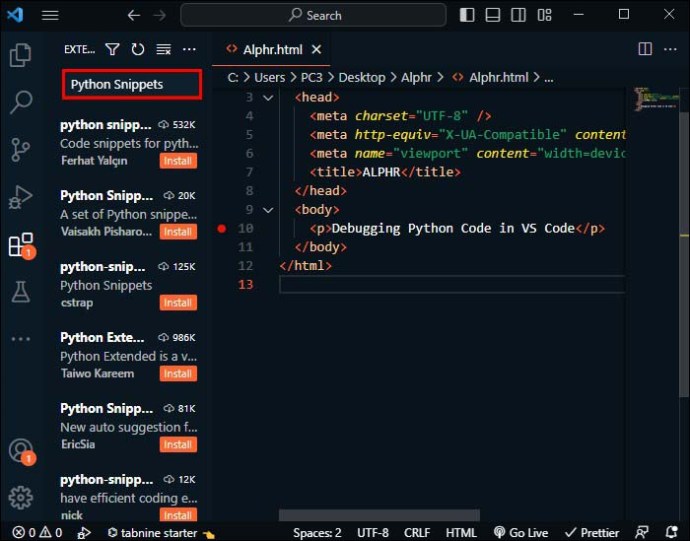Open the Customize Layout button
Image resolution: width=690 pixels, height=541 pixels.
[544, 15]
